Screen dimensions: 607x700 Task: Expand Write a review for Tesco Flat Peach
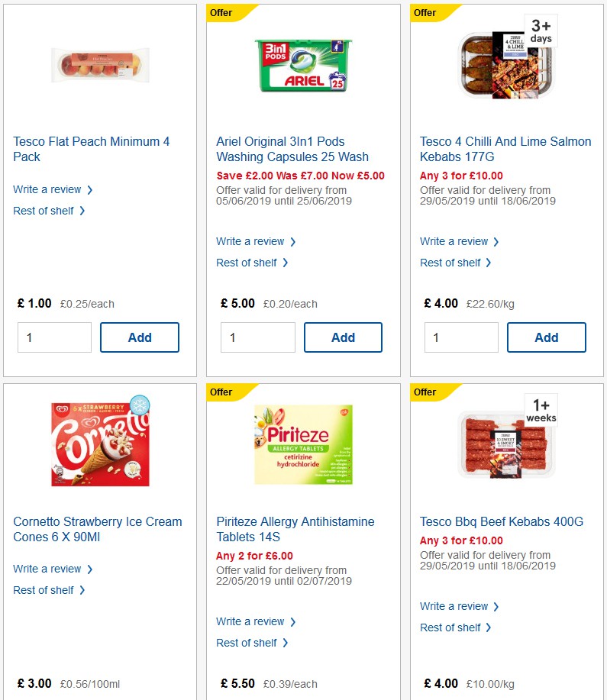47,189
